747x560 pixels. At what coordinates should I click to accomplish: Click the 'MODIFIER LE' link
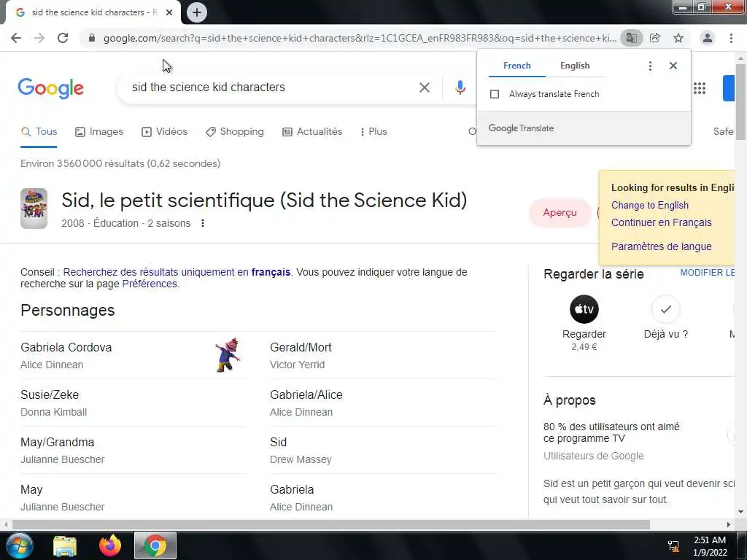707,273
